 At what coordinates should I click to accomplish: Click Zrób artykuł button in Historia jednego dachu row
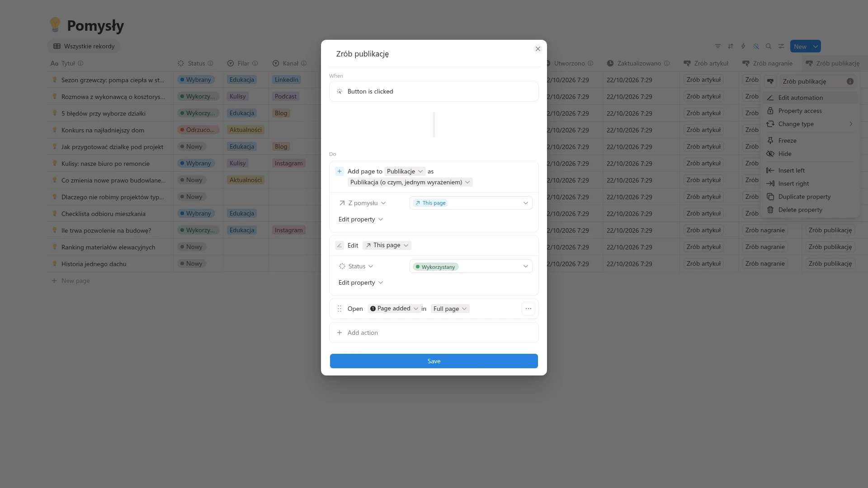click(703, 263)
